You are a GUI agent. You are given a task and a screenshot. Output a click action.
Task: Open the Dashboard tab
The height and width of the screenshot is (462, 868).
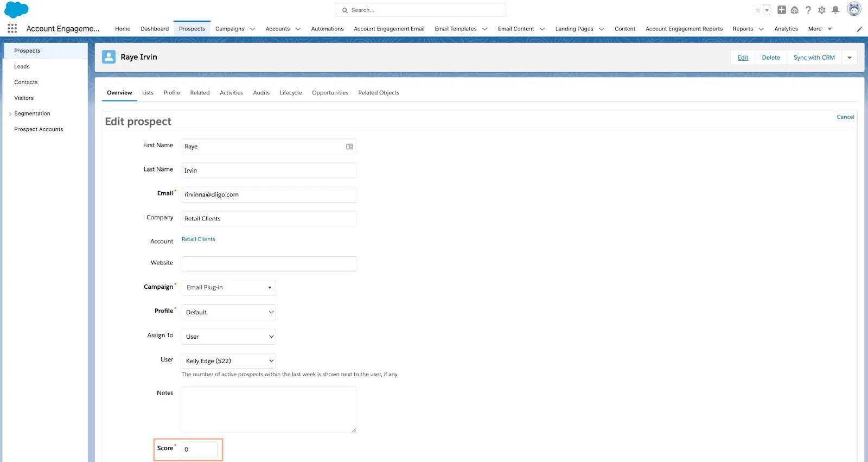(x=155, y=29)
